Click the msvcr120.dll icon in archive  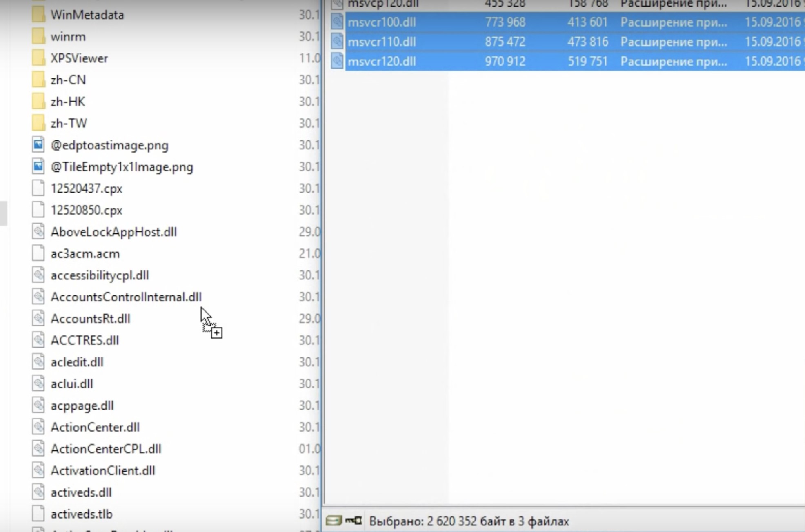click(337, 61)
